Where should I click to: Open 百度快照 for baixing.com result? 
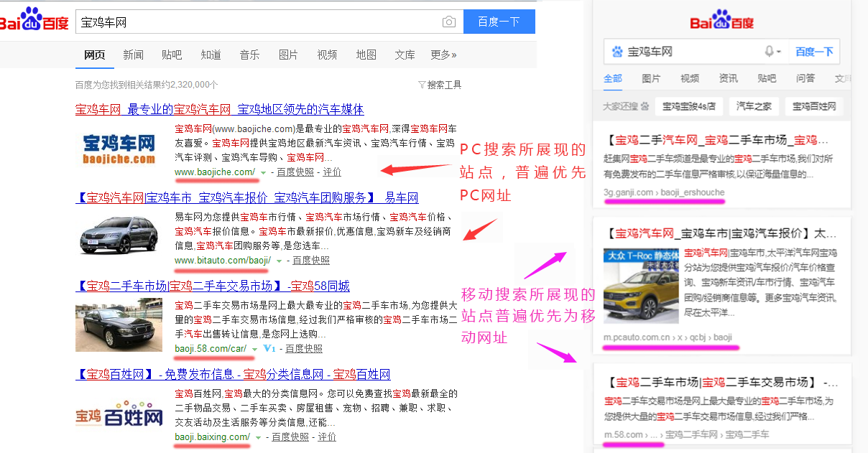[290, 437]
